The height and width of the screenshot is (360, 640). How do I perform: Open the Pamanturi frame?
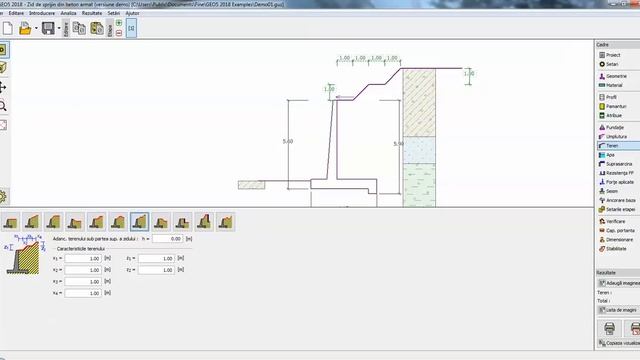coord(618,106)
